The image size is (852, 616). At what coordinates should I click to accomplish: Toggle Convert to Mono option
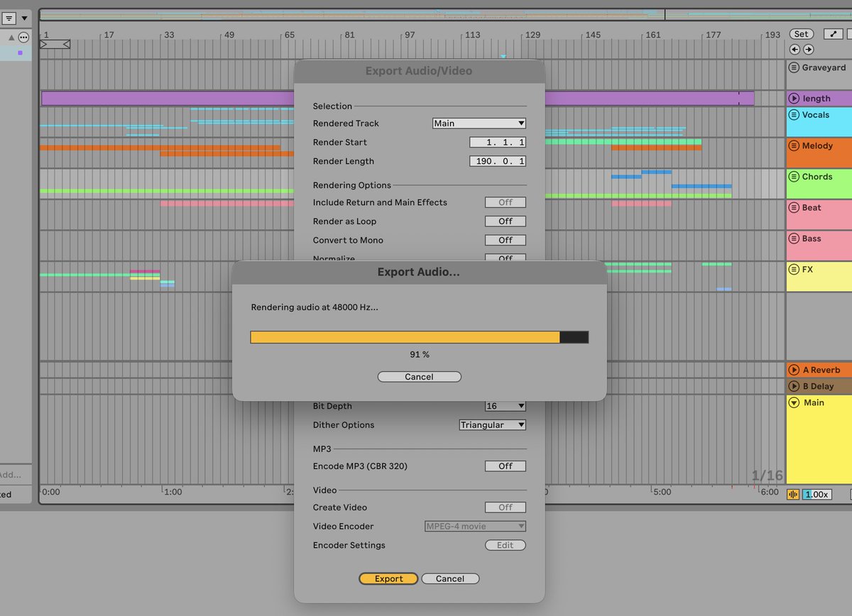point(505,240)
